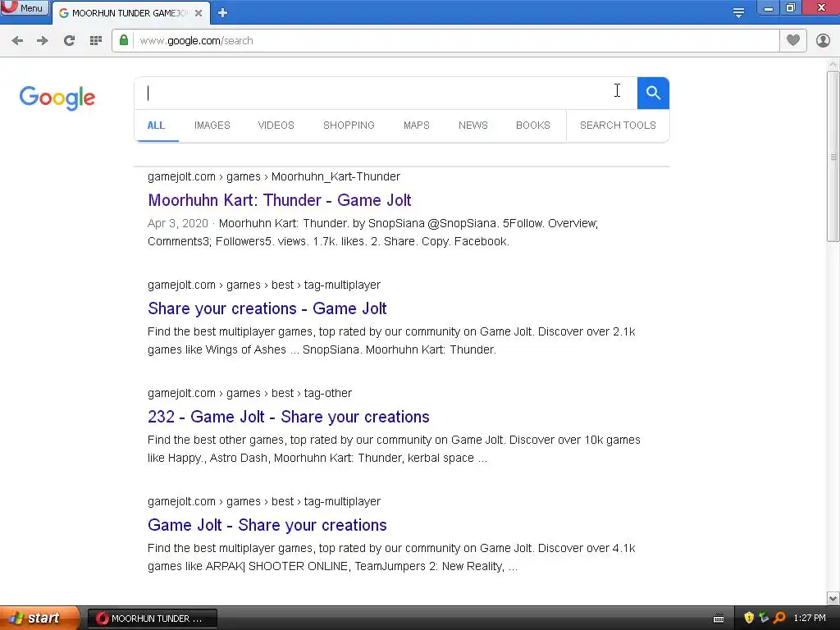840x630 pixels.
Task: Restore down the Opera window
Action: coord(791,8)
